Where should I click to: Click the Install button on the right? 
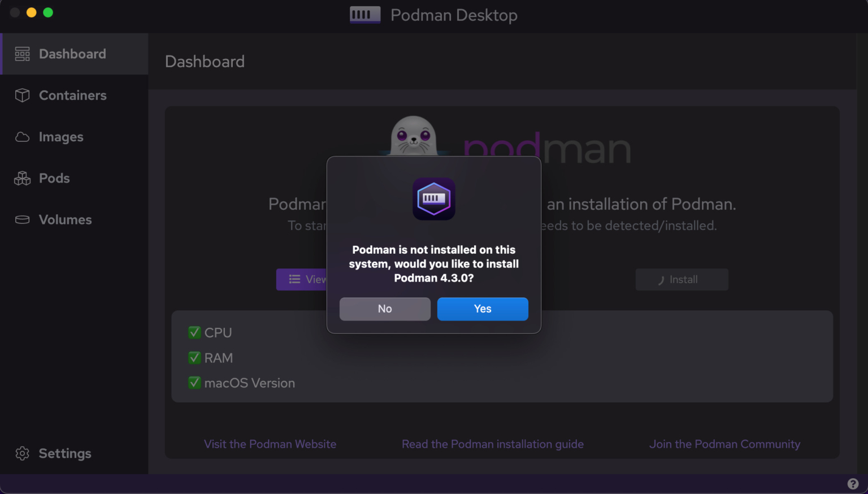coord(682,279)
